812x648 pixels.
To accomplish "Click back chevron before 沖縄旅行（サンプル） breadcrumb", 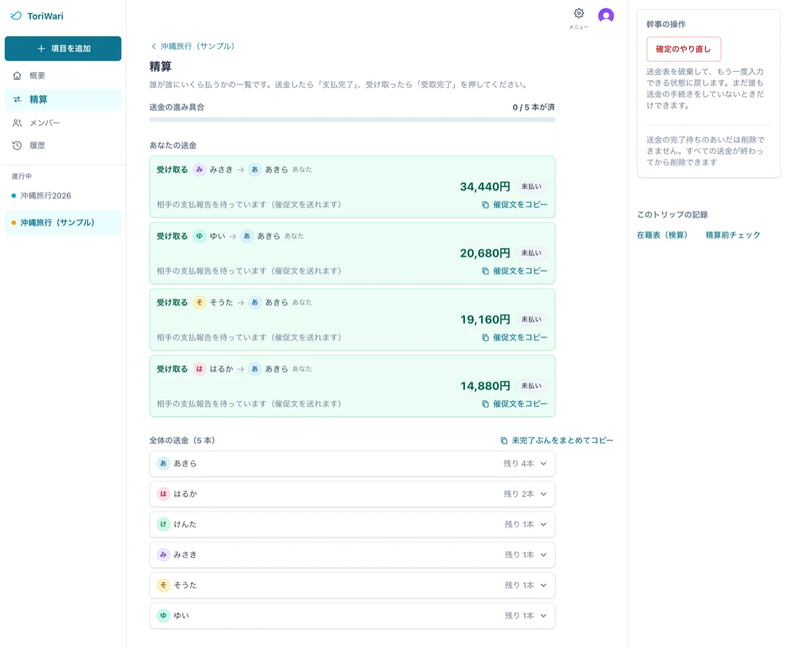I will point(154,47).
